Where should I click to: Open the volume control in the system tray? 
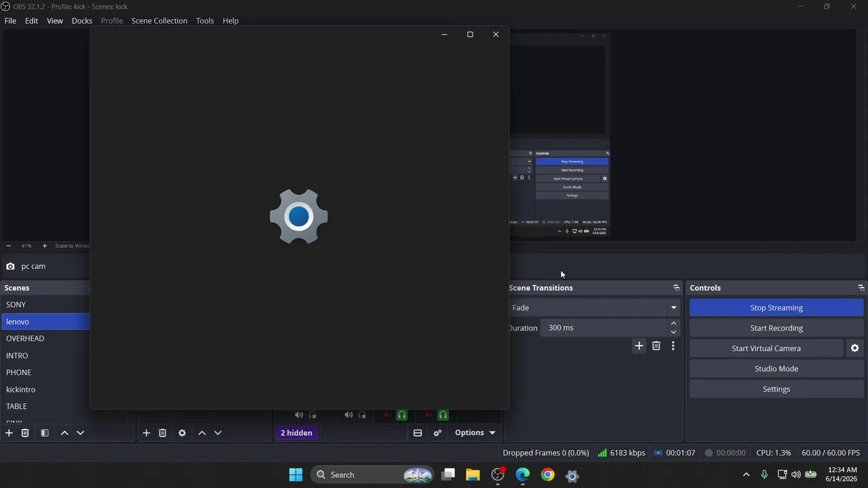tap(795, 474)
